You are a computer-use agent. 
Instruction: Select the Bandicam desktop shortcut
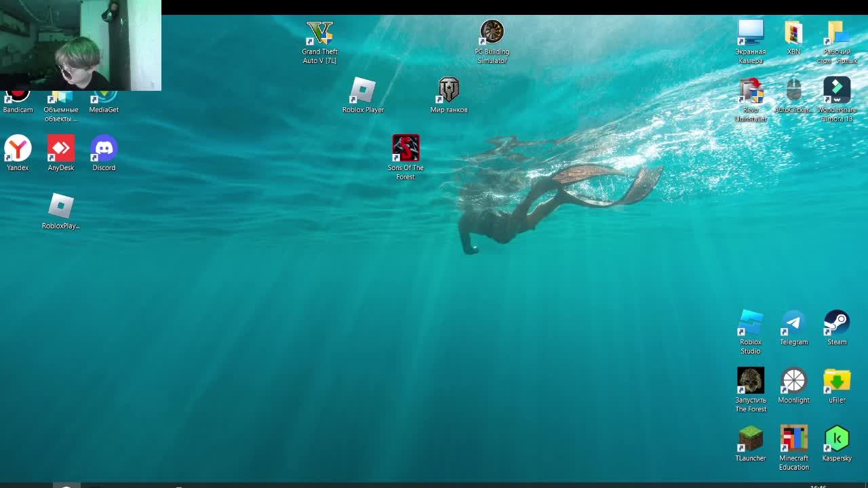point(18,98)
